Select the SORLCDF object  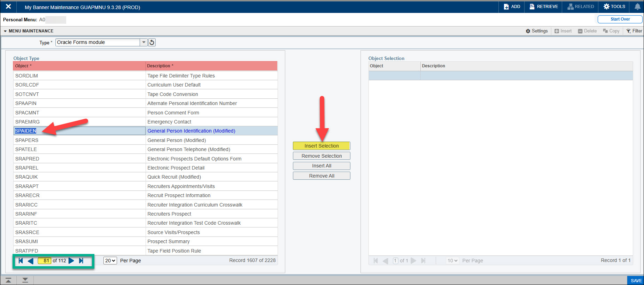coord(79,85)
